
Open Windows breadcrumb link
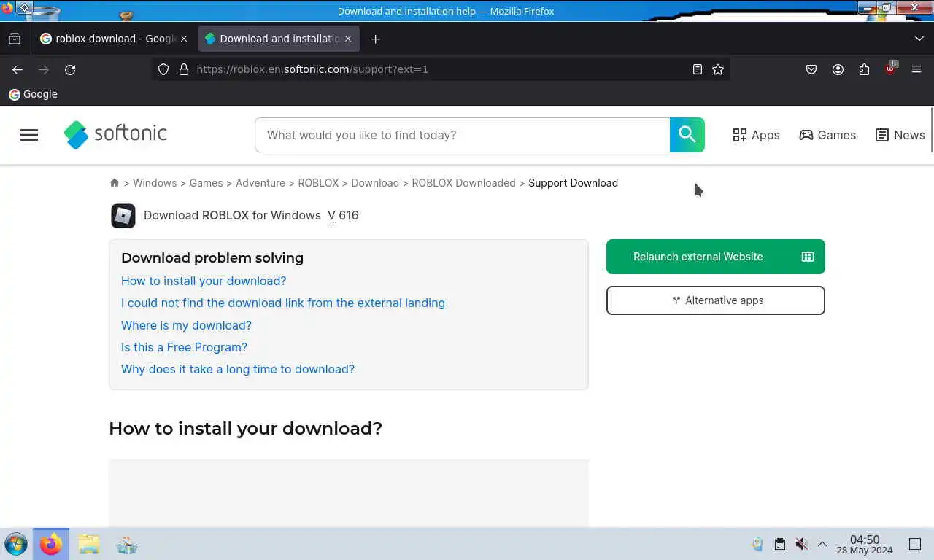click(x=155, y=183)
